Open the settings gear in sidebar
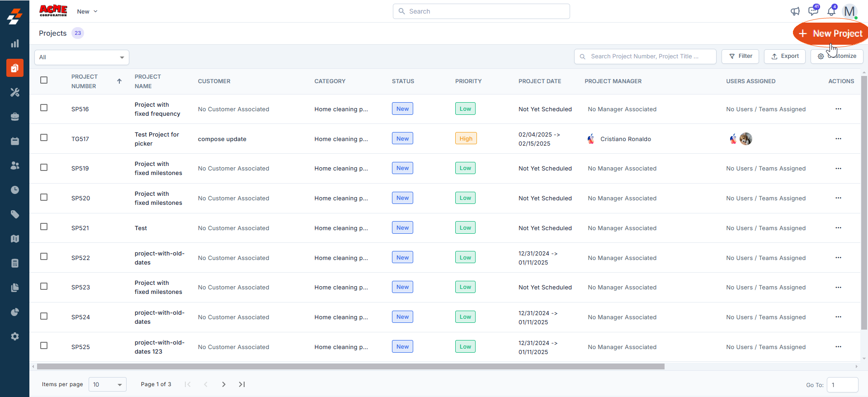Image resolution: width=868 pixels, height=397 pixels. point(15,336)
